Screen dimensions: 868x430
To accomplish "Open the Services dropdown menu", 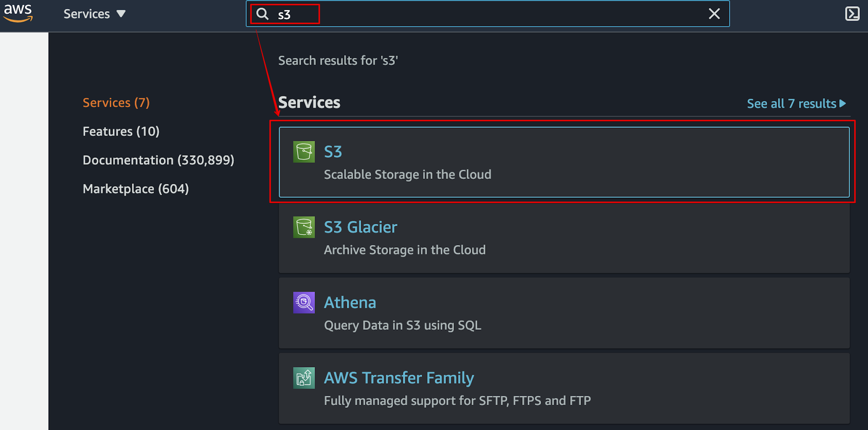I will click(x=94, y=14).
